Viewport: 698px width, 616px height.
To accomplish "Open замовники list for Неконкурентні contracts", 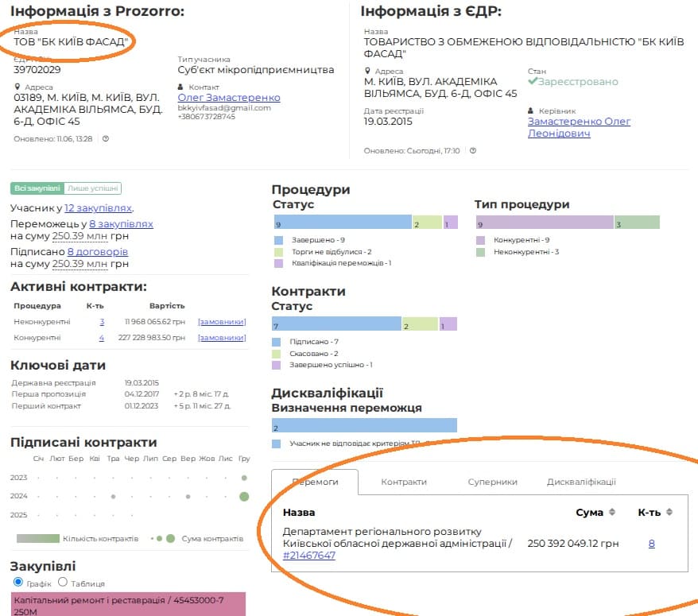I will (222, 322).
